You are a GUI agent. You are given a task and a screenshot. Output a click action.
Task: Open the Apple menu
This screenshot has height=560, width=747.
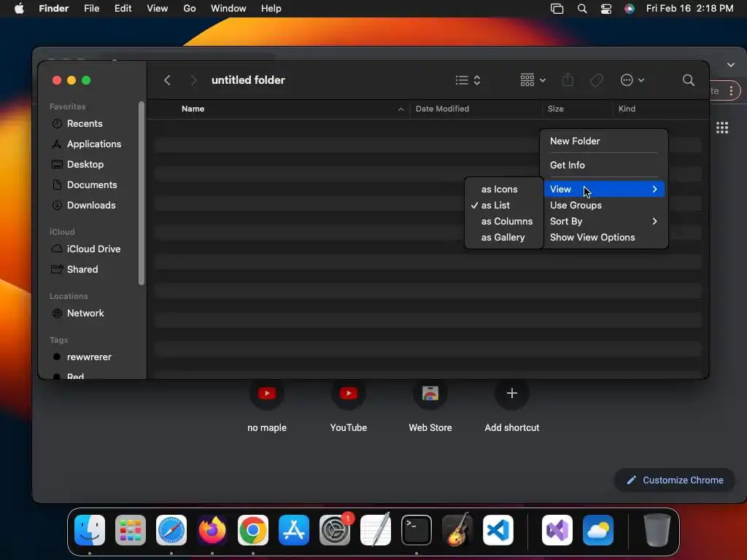point(19,9)
